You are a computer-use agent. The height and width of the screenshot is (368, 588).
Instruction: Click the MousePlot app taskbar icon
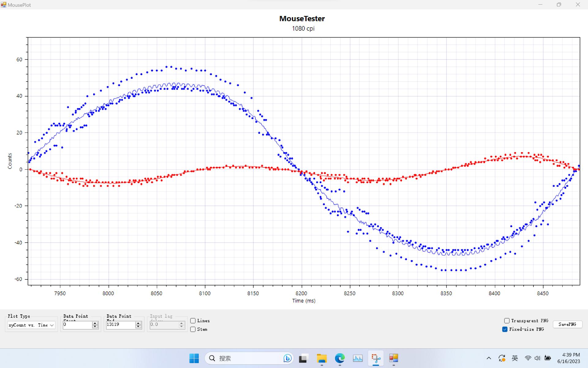click(x=394, y=358)
